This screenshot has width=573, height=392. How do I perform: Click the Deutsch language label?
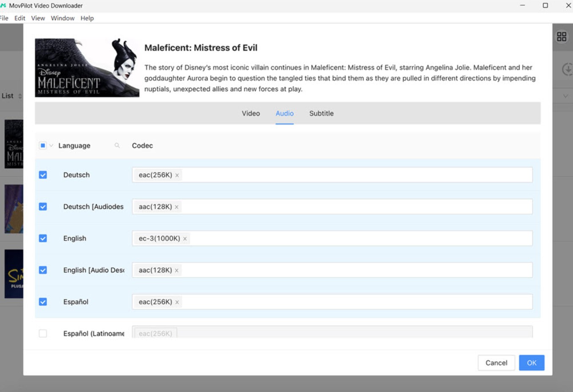(77, 175)
